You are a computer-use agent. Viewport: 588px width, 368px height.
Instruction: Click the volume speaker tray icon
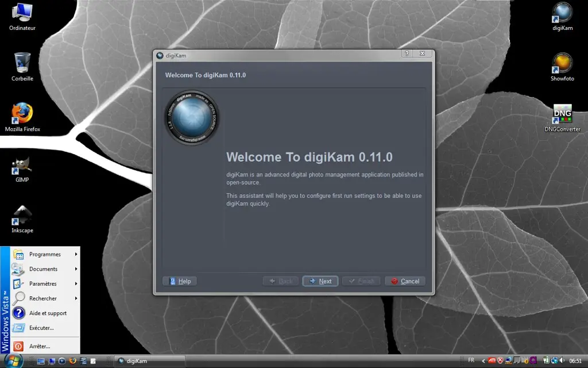coord(560,361)
